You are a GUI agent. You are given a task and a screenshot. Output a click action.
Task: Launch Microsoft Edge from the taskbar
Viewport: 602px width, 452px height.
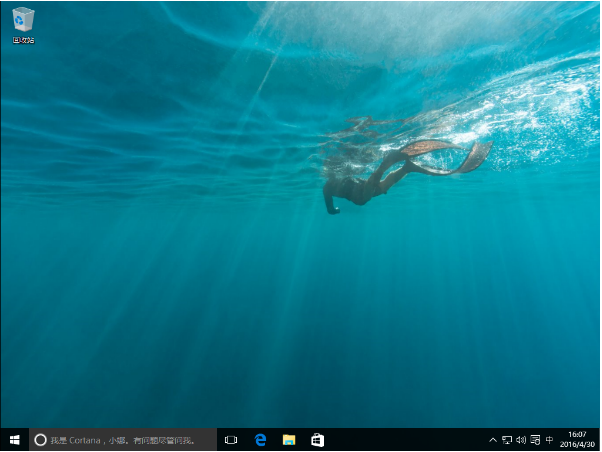pos(260,439)
